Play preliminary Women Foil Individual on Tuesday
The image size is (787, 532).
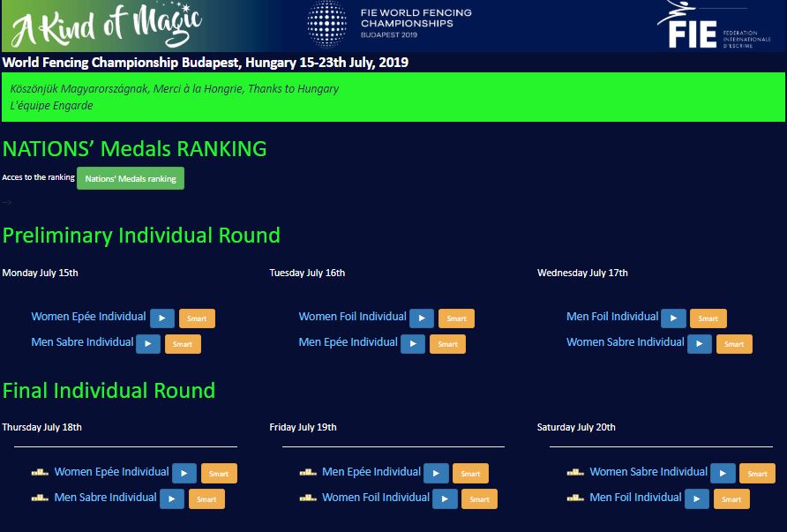(422, 318)
